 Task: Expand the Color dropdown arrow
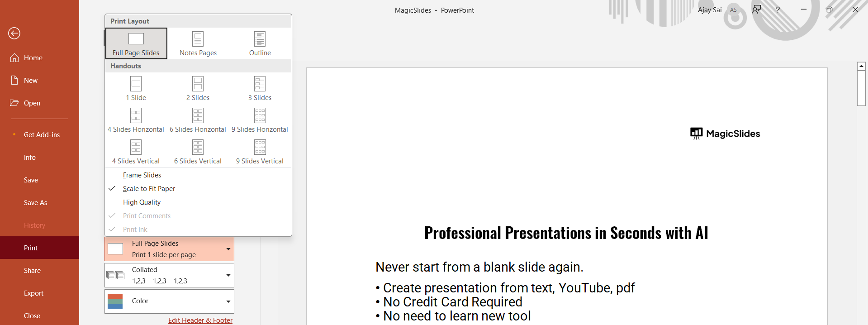(x=228, y=301)
